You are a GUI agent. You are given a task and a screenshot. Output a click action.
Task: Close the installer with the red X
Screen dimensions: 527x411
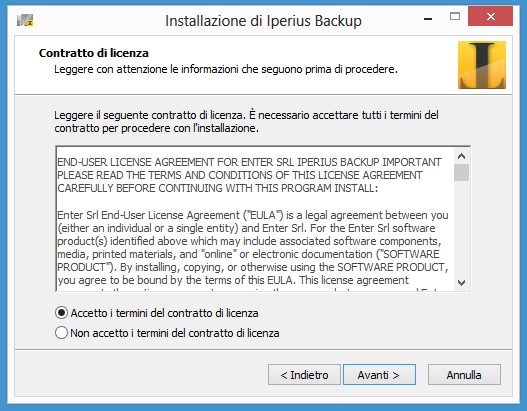[490, 16]
